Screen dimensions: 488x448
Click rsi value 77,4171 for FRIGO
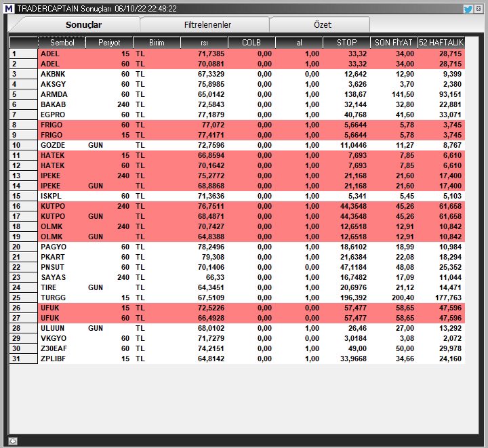211,135
